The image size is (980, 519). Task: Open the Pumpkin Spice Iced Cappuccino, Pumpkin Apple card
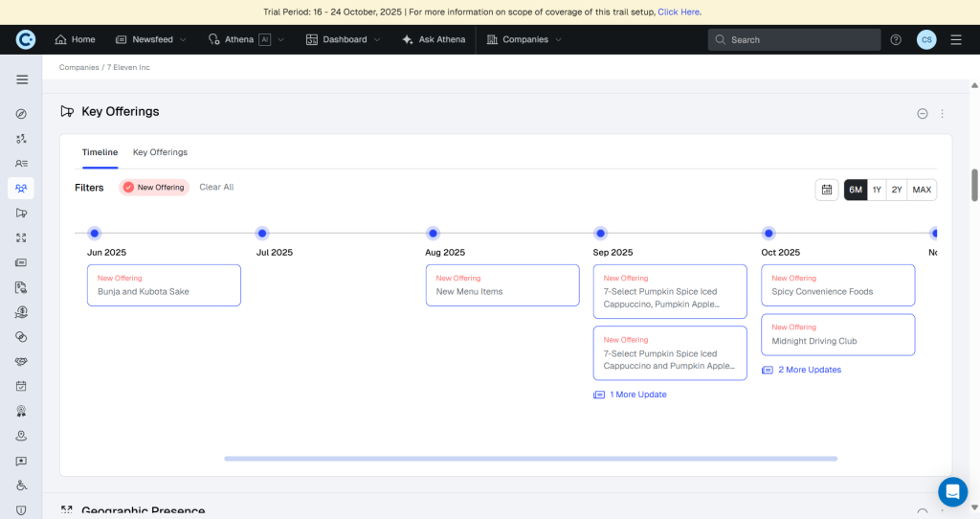pos(670,291)
